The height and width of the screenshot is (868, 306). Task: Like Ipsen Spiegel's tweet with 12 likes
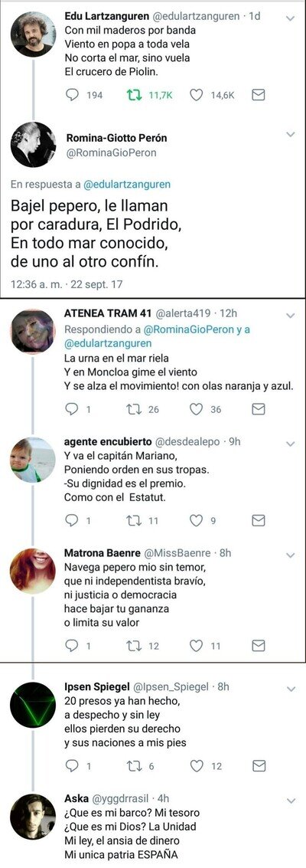(x=196, y=765)
